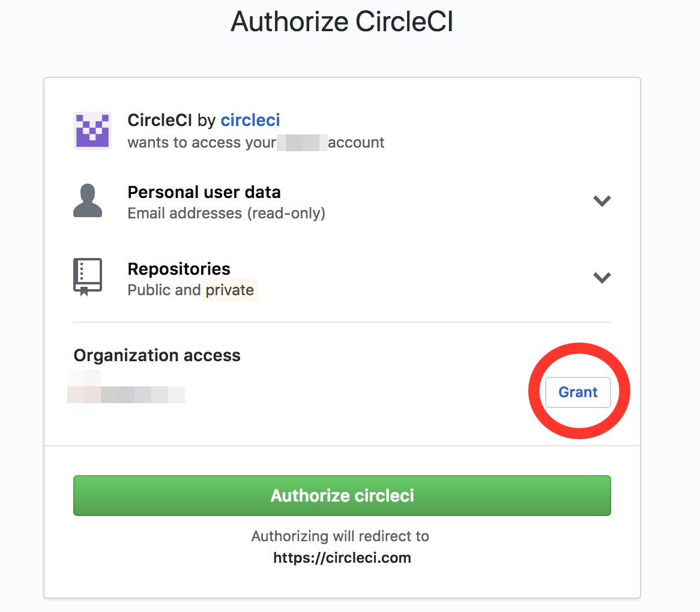Viewport: 700px width, 612px height.
Task: Click the "wants to access your" text
Action: point(201,143)
